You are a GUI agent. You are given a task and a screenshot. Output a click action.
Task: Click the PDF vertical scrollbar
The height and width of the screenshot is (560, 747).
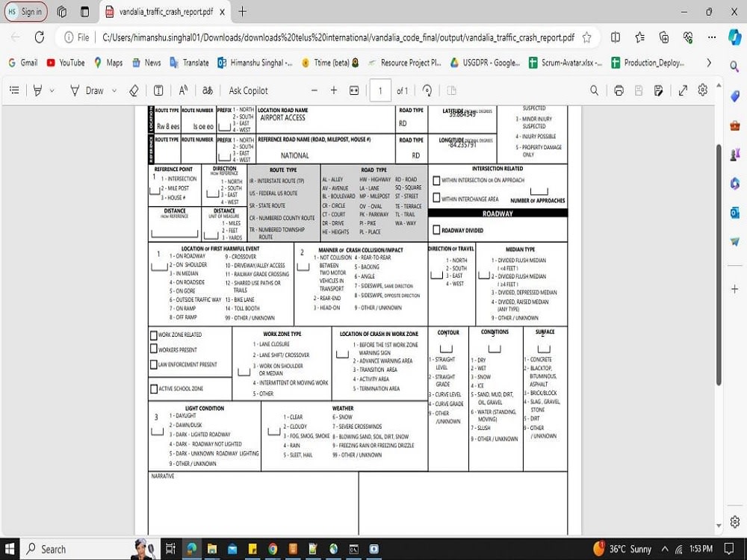coord(719,264)
